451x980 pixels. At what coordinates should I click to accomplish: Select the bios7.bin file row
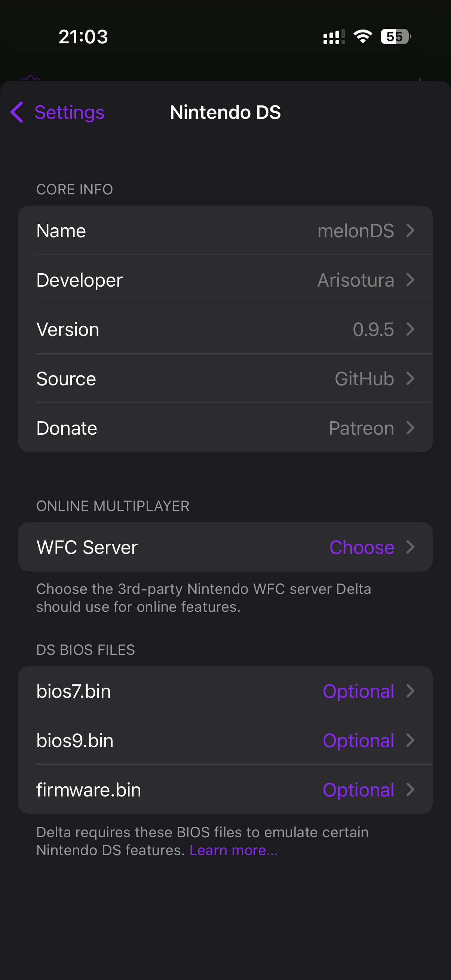pos(225,691)
